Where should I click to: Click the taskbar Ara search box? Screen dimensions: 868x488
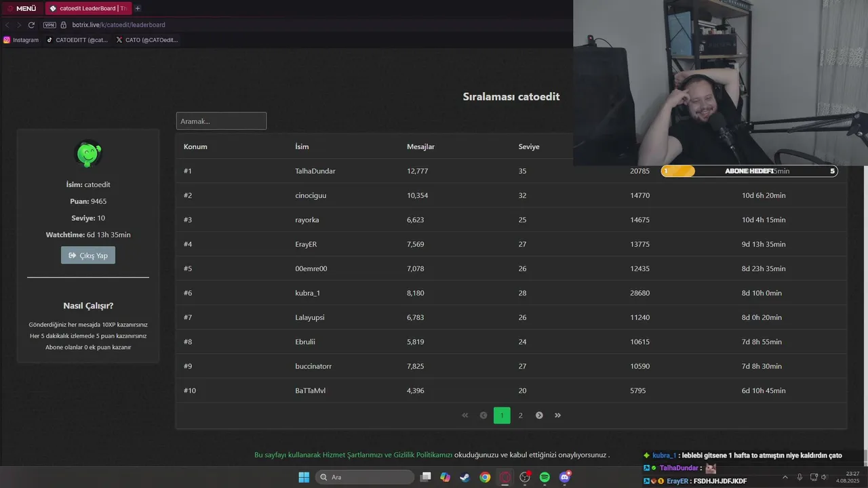click(x=365, y=477)
